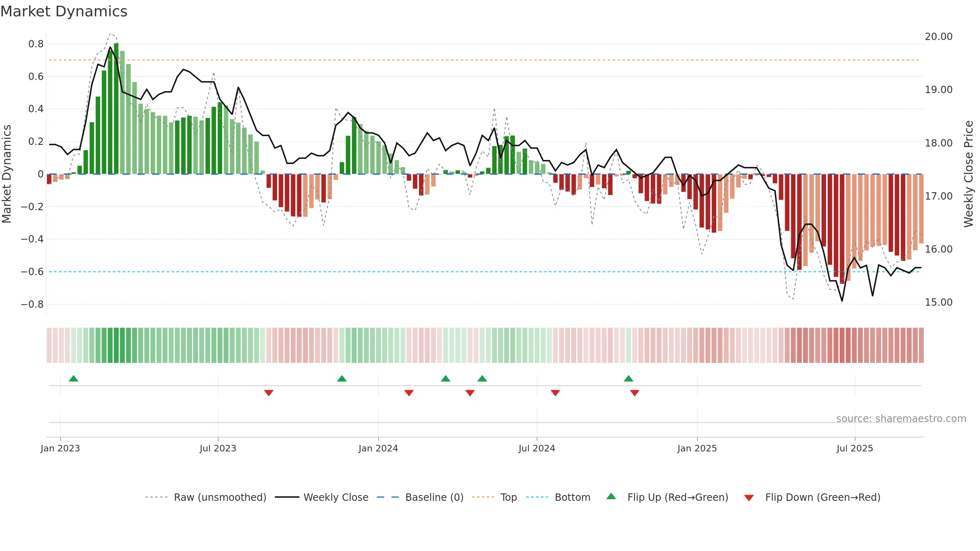The height and width of the screenshot is (551, 980).
Task: Click the 20.00 price axis label
Action: [939, 37]
